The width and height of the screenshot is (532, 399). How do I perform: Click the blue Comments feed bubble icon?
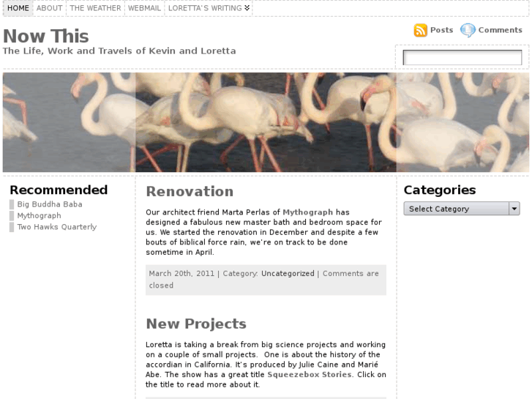point(468,30)
